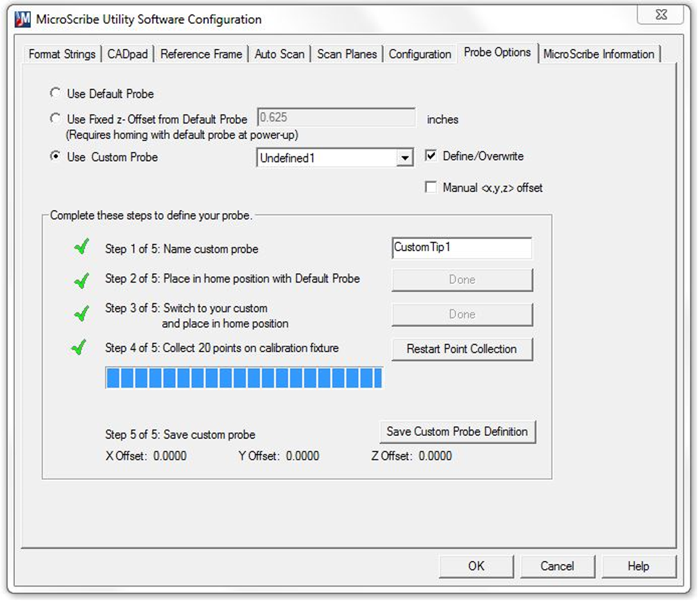Open Help from the dialog footer
This screenshot has width=700, height=602.
click(x=639, y=567)
